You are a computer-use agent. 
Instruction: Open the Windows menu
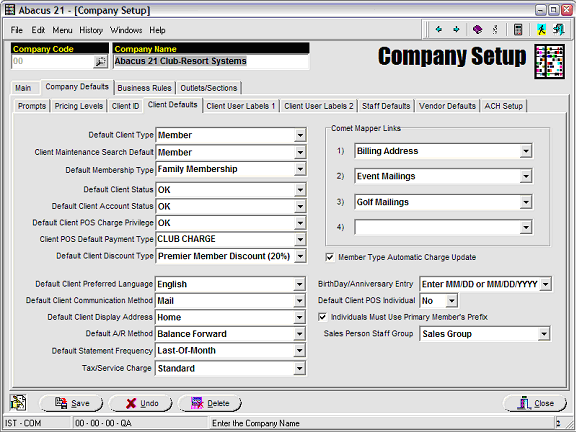tap(126, 30)
